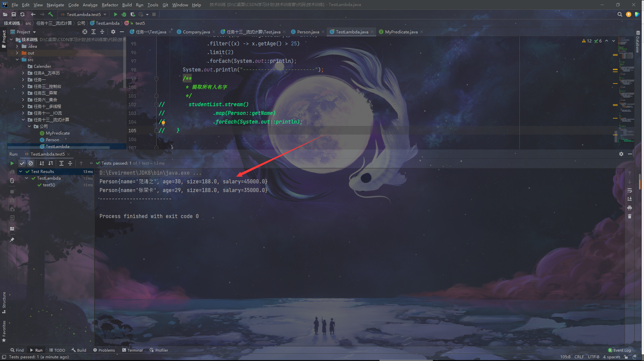Toggle the Project tool window side tab
This screenshot has width=644, height=361.
tap(4, 38)
